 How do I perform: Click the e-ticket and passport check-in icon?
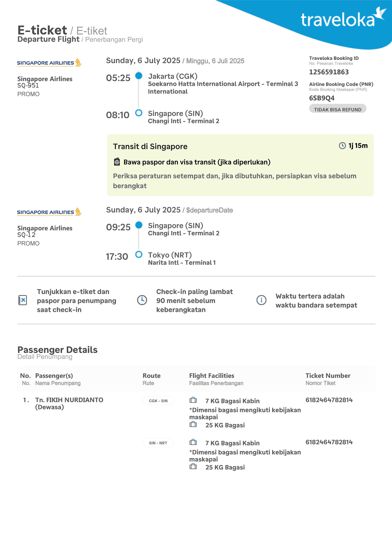[23, 300]
